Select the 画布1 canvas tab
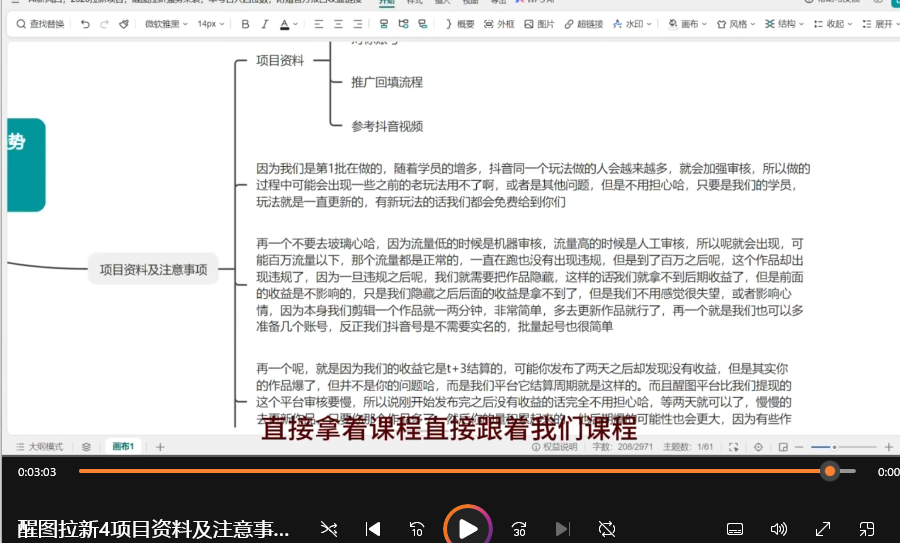 123,447
